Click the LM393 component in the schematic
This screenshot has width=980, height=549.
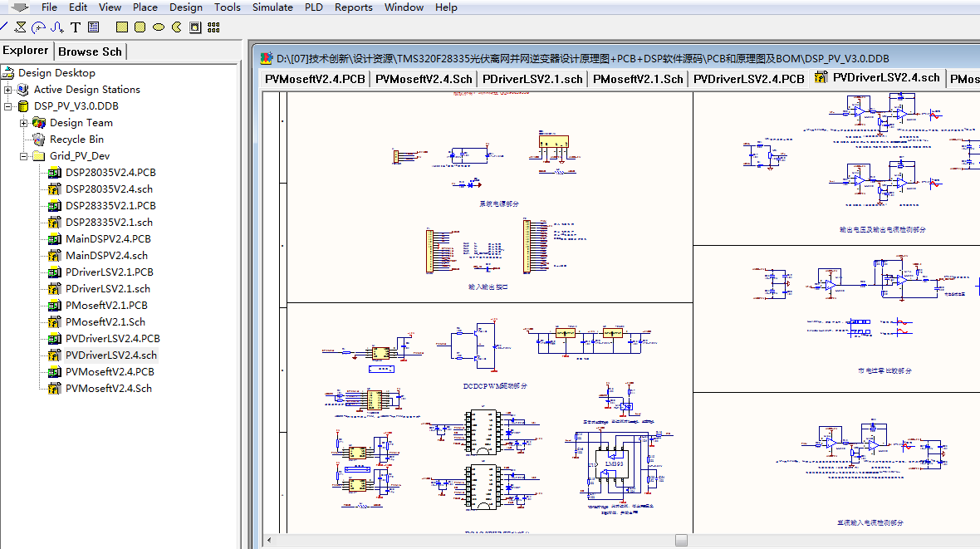pyautogui.click(x=615, y=463)
